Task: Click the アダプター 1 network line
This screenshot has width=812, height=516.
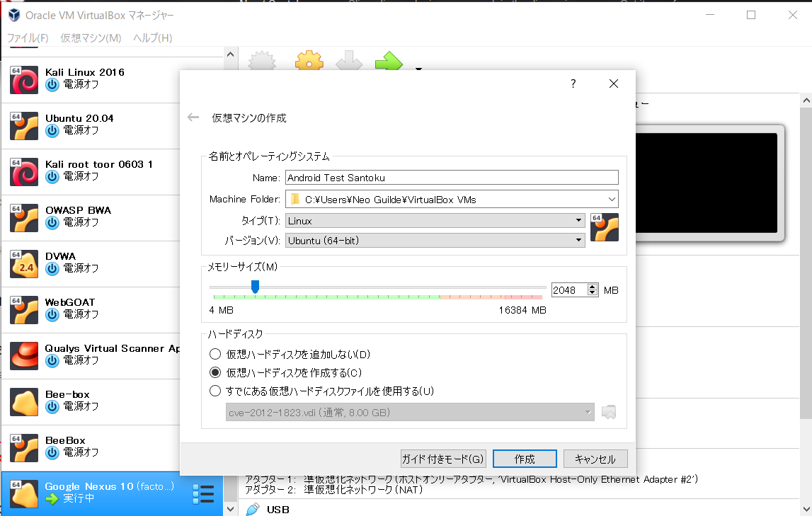Action: click(471, 479)
